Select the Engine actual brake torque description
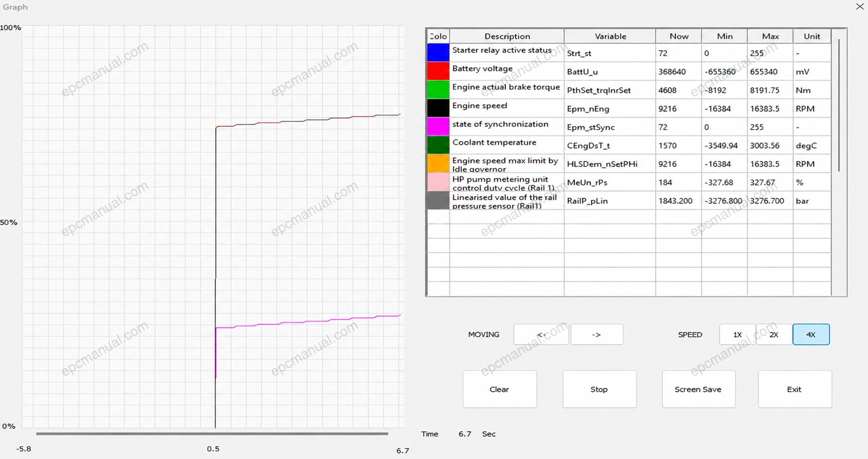This screenshot has width=868, height=459. pyautogui.click(x=507, y=90)
